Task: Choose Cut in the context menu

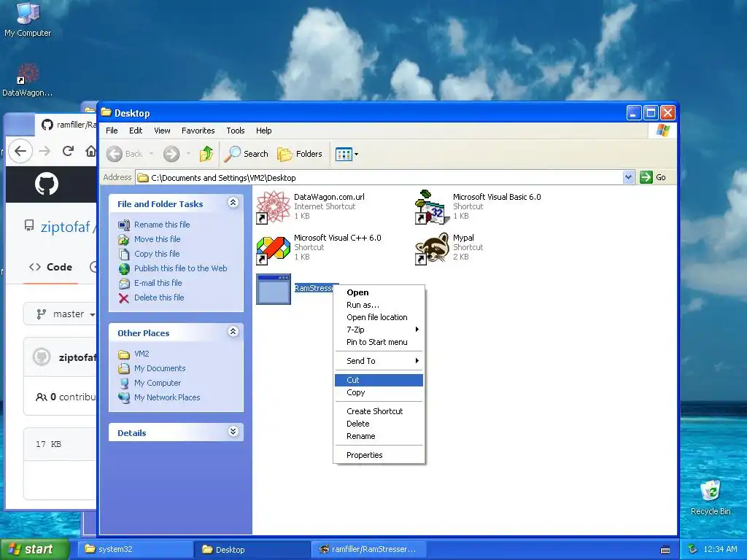Action: tap(379, 380)
